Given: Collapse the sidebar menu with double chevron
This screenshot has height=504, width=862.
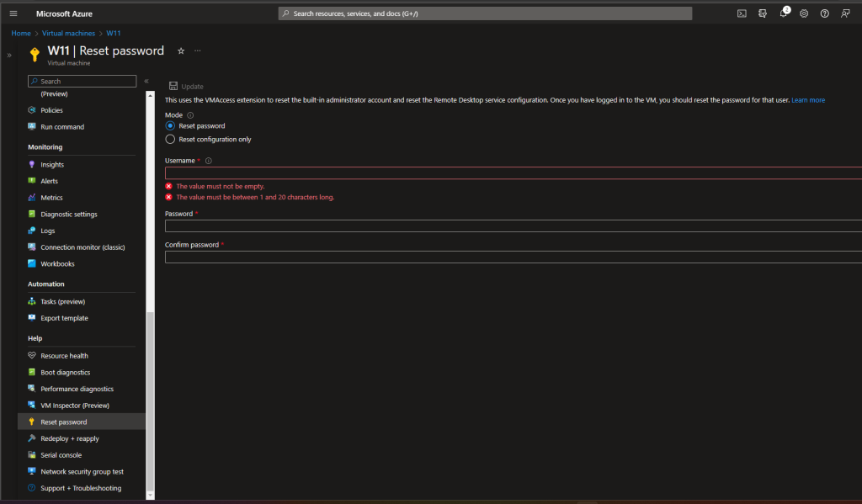Looking at the screenshot, I should tap(146, 82).
